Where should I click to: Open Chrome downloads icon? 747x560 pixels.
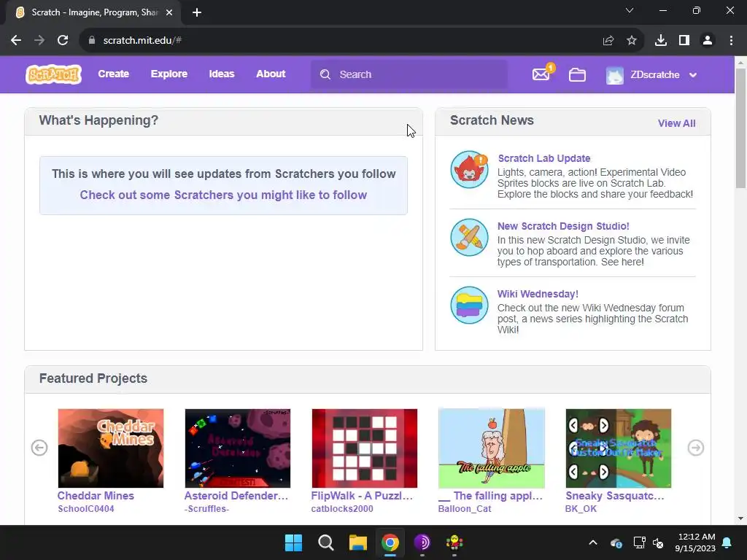click(x=661, y=41)
